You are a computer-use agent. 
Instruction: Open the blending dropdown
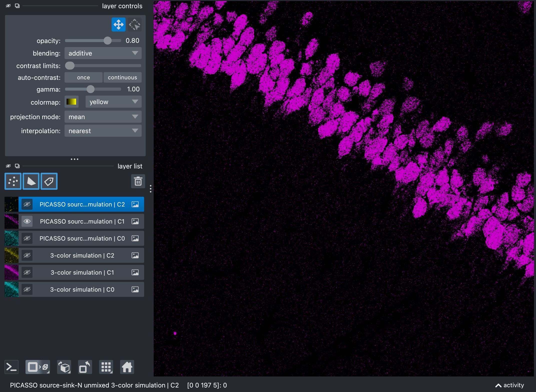(x=103, y=53)
